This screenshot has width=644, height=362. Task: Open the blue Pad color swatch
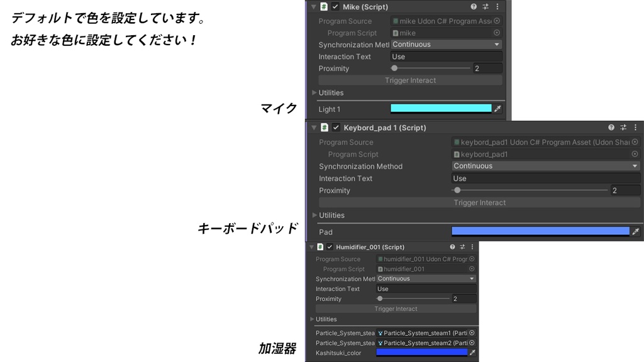[540, 232]
